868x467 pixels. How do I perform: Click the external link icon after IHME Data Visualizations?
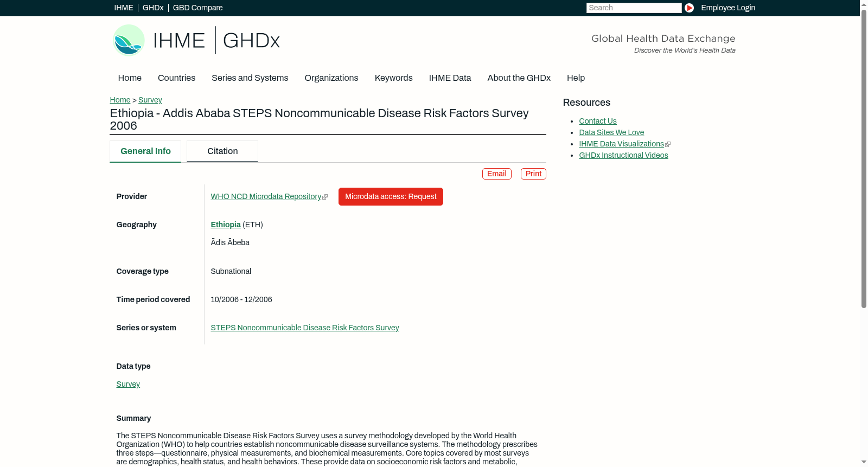pos(668,144)
